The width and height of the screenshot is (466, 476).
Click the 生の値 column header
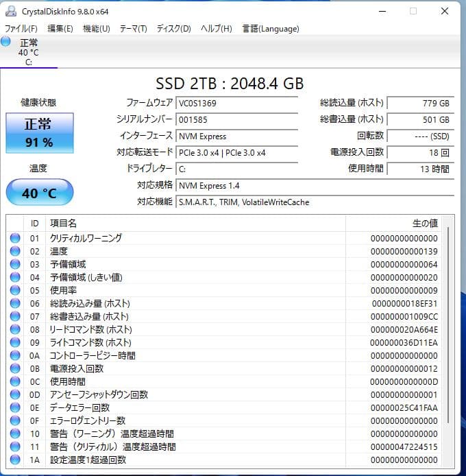393,224
